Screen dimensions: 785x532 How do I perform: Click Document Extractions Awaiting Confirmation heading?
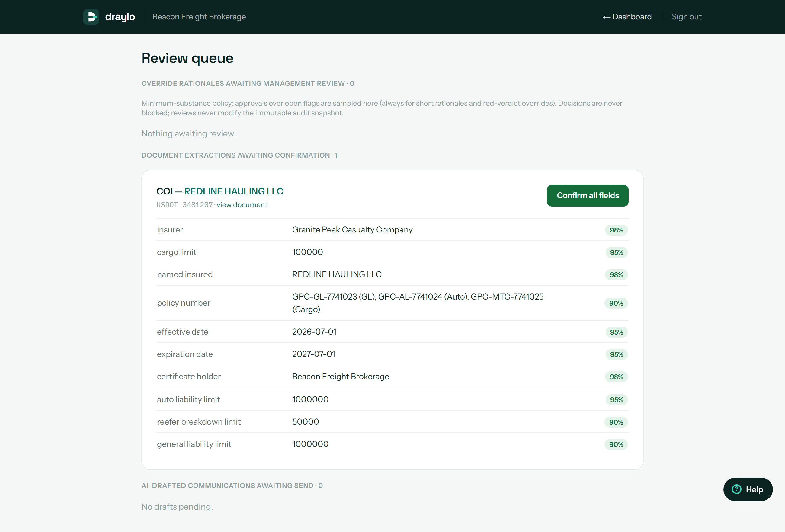pos(239,155)
